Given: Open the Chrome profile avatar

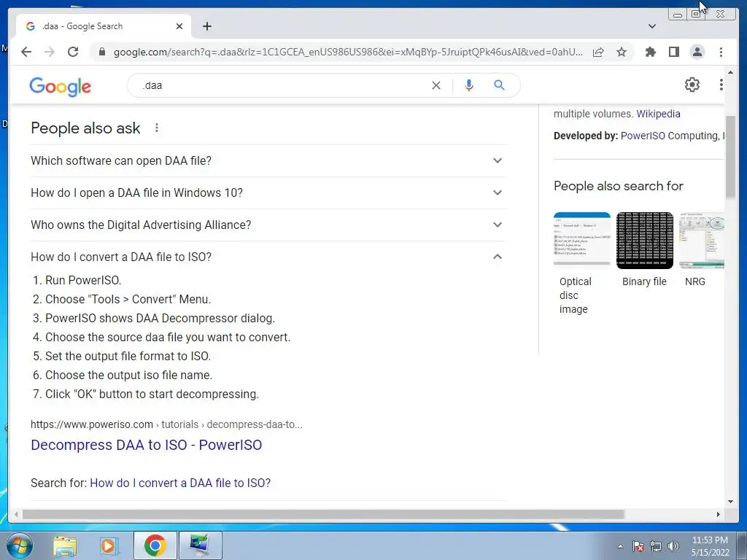Looking at the screenshot, I should point(697,52).
